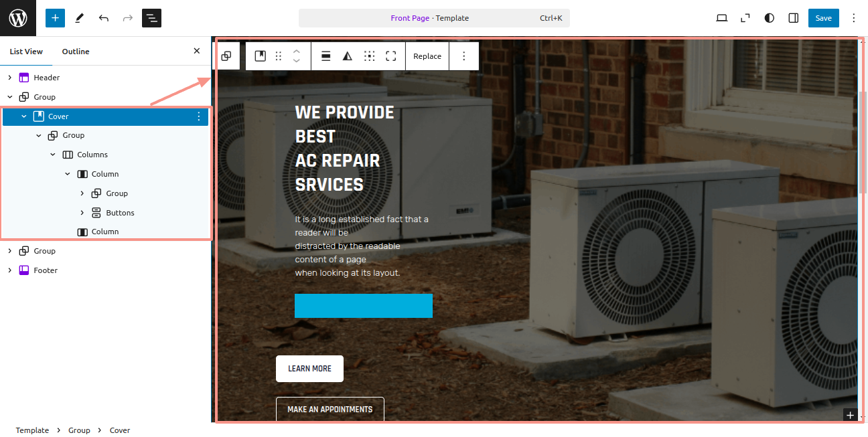The height and width of the screenshot is (437, 868).
Task: Click the add block plus at canvas corner
Action: [x=850, y=415]
